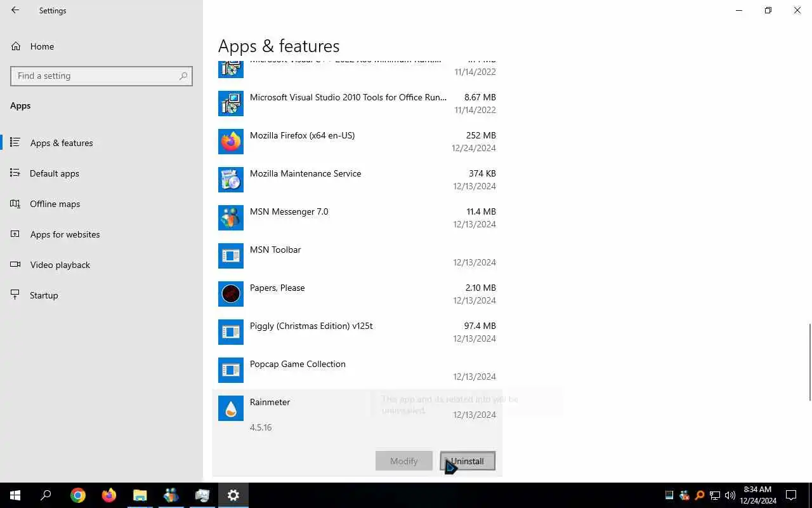Screen dimensions: 812x508
Task: Click the Default apps sidebar icon
Action: [x=15, y=173]
